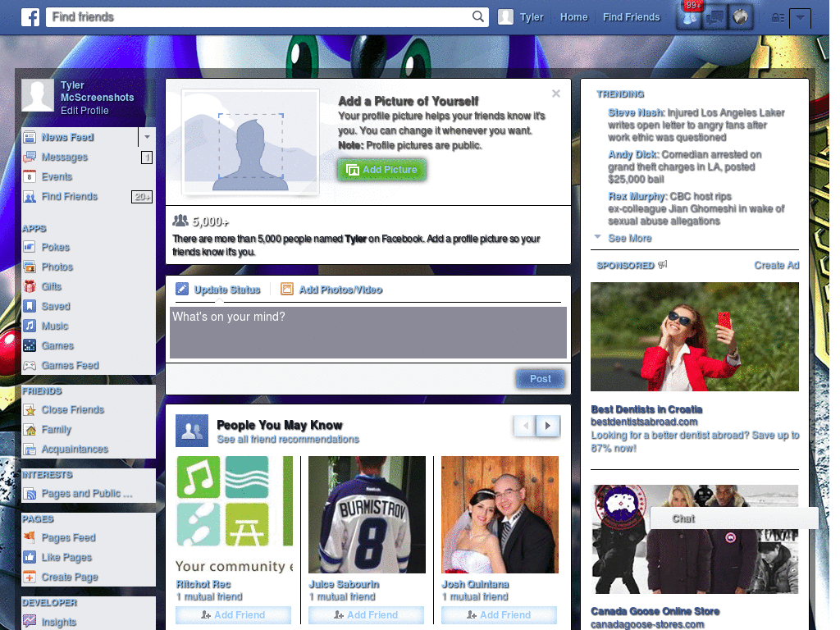
Task: Open the Acquaintances list icon
Action: pyautogui.click(x=30, y=449)
